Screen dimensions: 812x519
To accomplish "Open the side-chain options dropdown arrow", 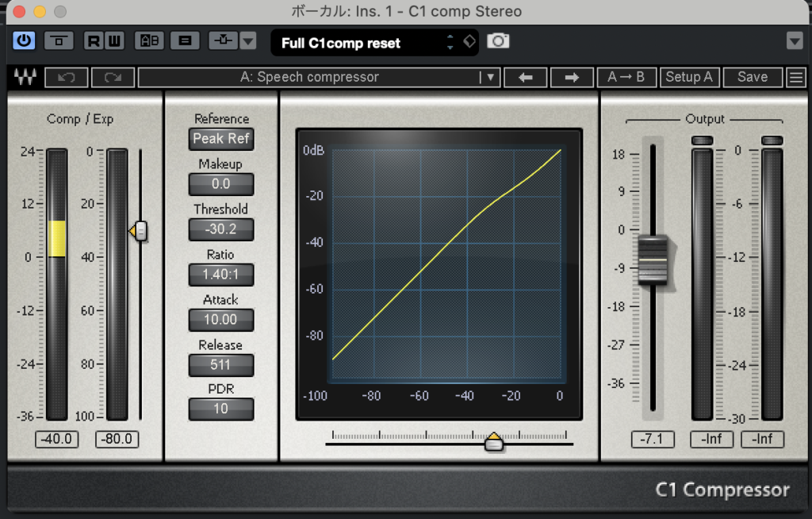I will pyautogui.click(x=248, y=40).
